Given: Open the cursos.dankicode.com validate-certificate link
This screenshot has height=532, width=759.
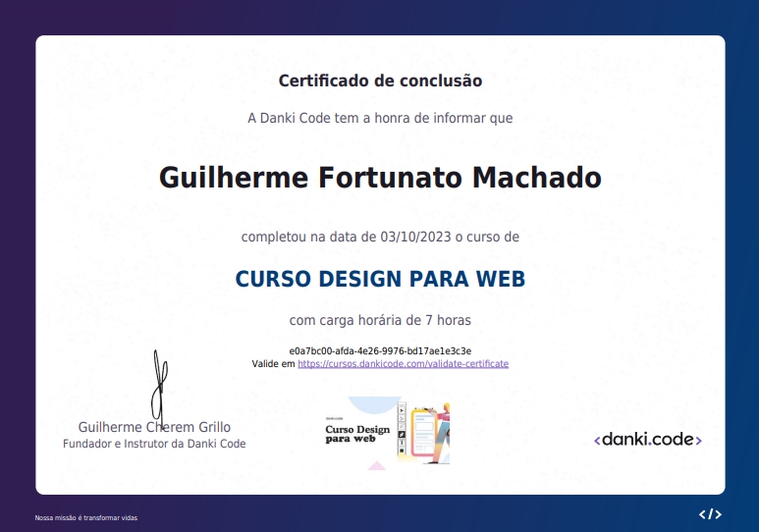Looking at the screenshot, I should (403, 364).
